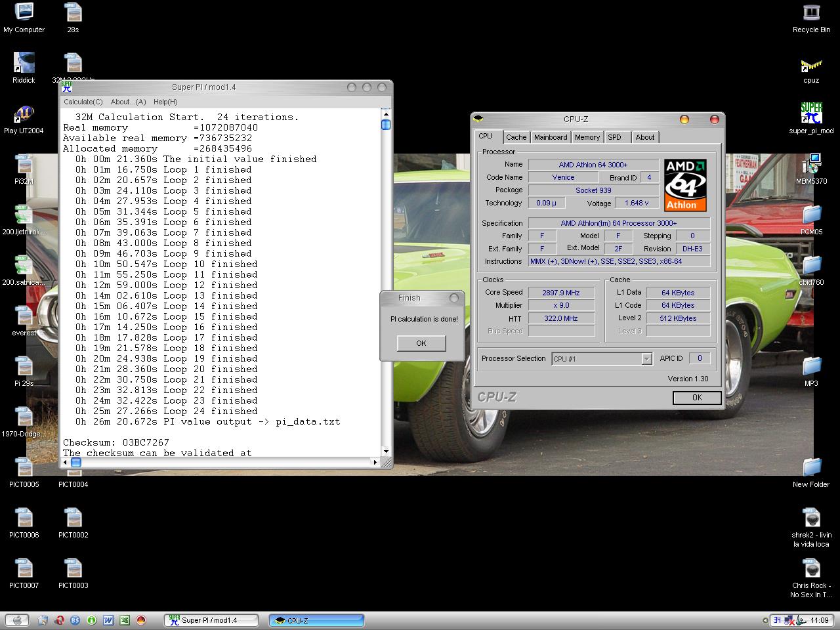Click Super PI vertical scrollbar down arrow
This screenshot has height=630, width=840.
tap(385, 451)
